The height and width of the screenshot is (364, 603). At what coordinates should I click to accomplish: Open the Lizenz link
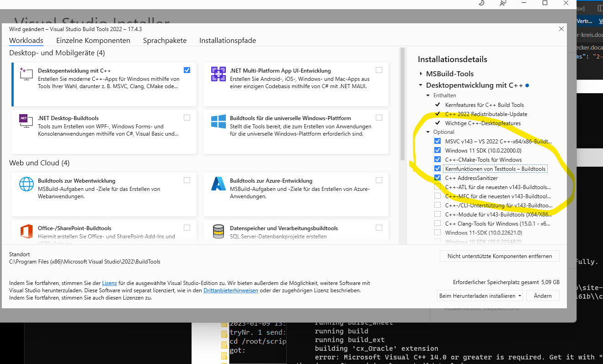pos(109,283)
